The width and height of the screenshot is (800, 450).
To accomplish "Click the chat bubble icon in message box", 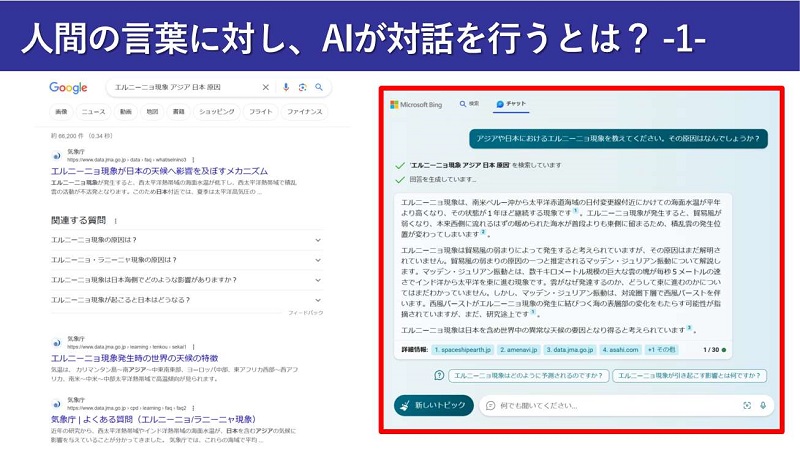I will 490,406.
